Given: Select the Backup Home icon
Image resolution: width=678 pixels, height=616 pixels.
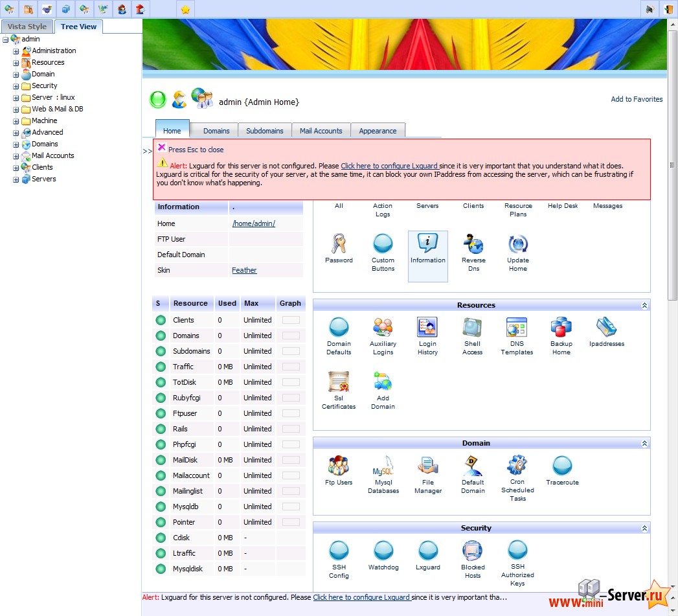Looking at the screenshot, I should [561, 328].
